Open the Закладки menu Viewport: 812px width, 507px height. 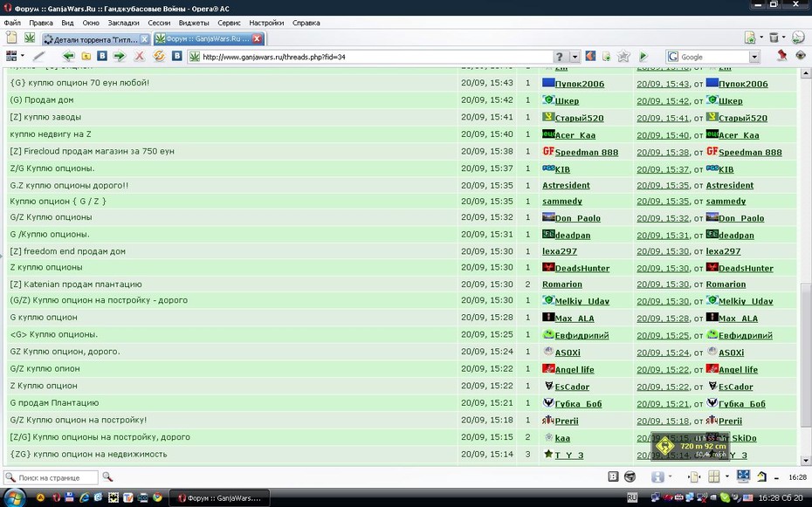click(123, 23)
